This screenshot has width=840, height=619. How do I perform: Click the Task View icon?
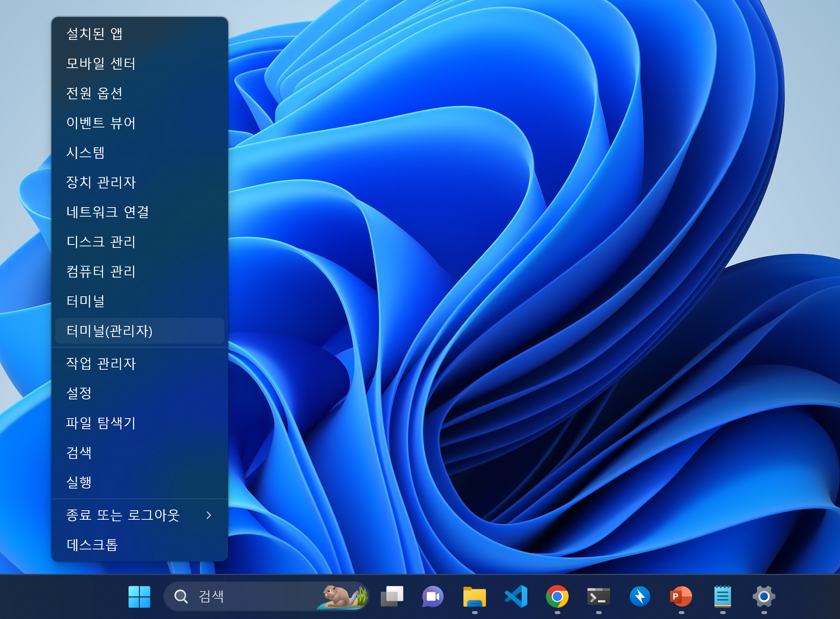click(392, 596)
